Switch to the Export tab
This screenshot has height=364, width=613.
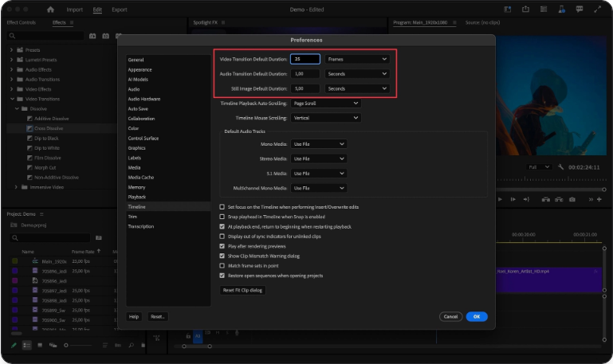[x=120, y=10]
